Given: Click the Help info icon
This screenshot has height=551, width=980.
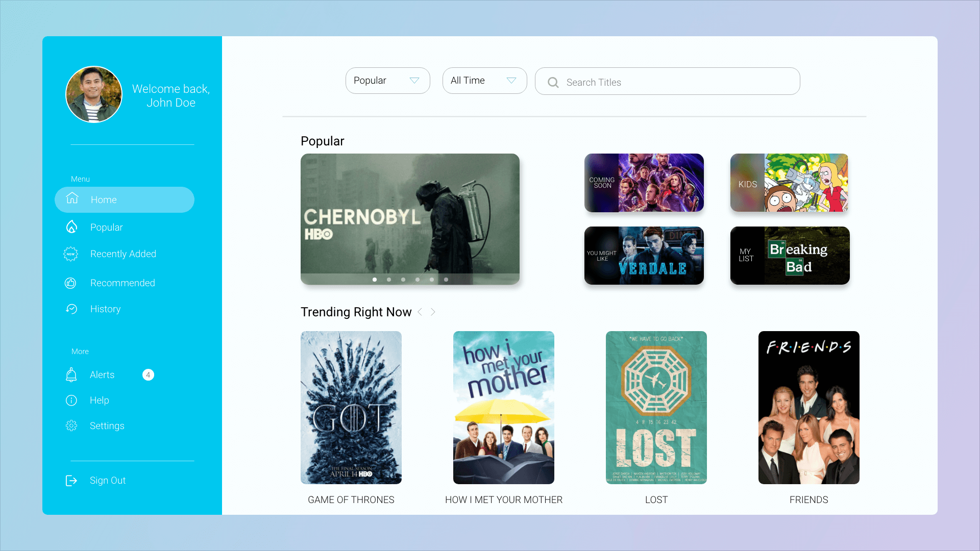Looking at the screenshot, I should (71, 400).
